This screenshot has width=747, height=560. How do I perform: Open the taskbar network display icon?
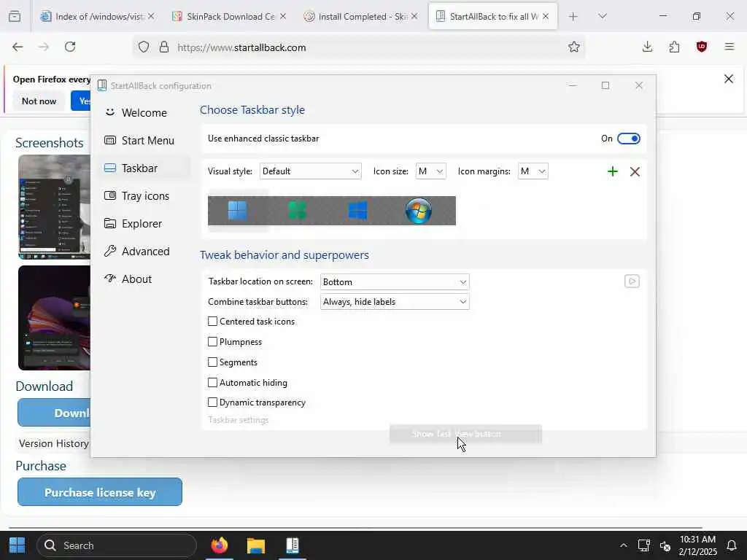pos(644,545)
